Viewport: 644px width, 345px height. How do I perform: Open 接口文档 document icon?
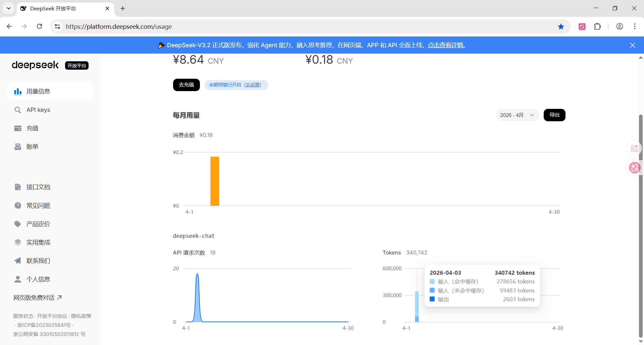coord(18,187)
